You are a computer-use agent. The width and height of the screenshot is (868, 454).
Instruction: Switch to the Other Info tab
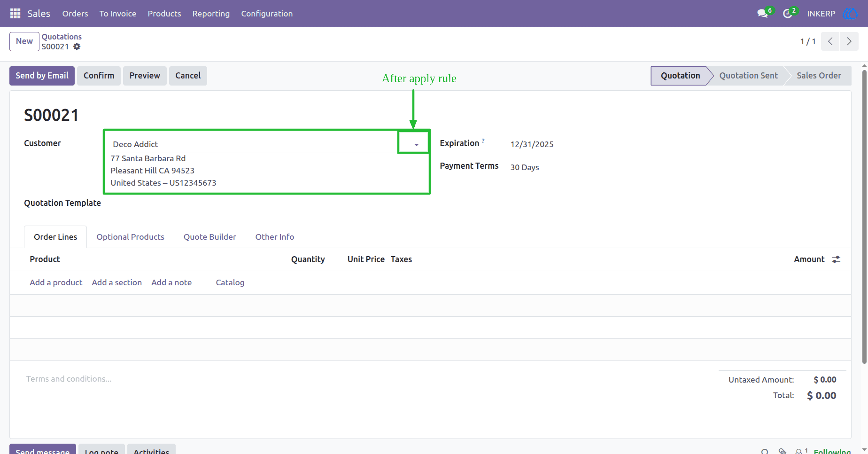(275, 237)
